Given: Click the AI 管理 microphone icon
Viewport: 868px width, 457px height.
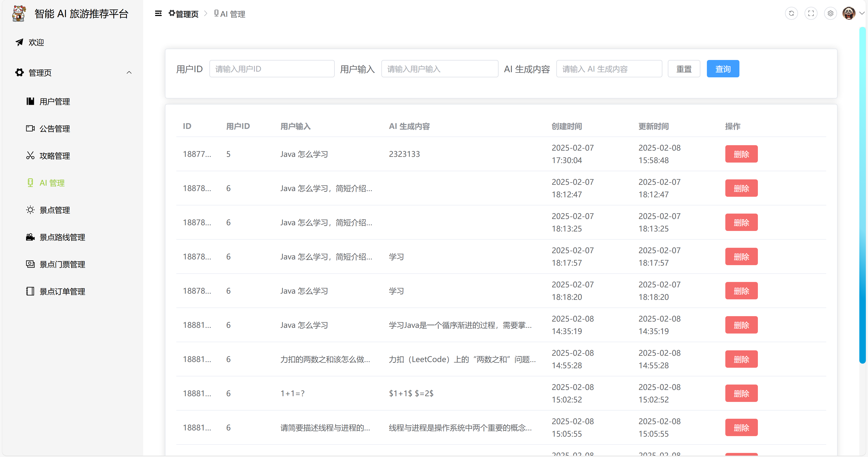Looking at the screenshot, I should (30, 183).
